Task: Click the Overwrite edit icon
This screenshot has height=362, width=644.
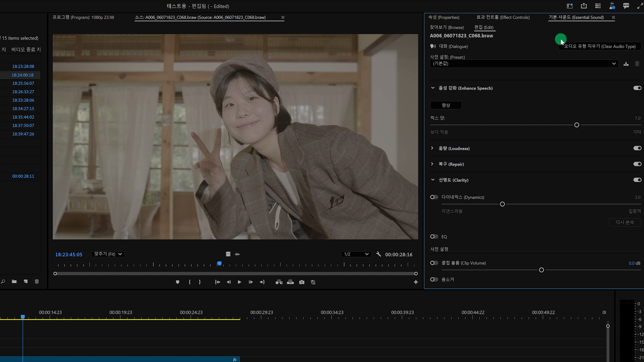Action: (x=290, y=282)
